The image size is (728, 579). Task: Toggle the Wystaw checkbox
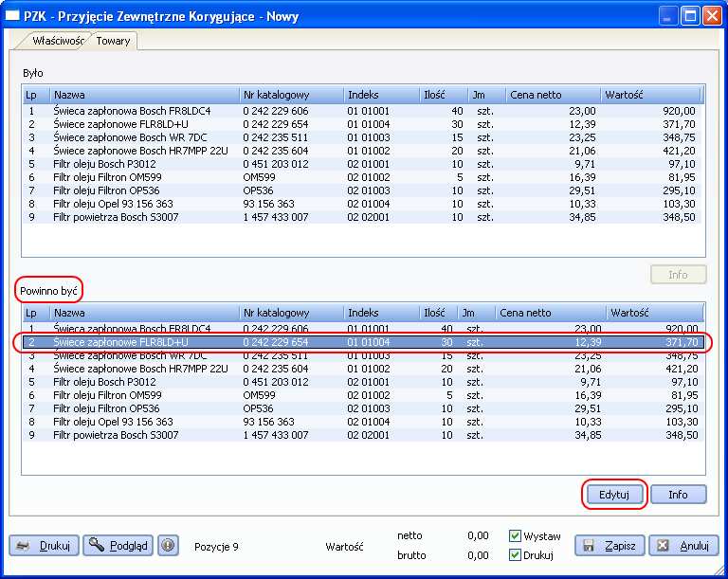click(x=515, y=535)
